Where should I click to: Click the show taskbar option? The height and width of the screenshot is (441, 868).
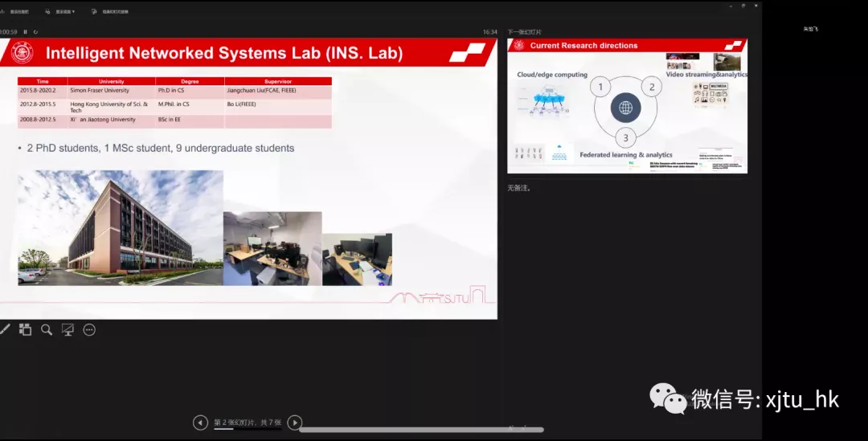pyautogui.click(x=15, y=12)
